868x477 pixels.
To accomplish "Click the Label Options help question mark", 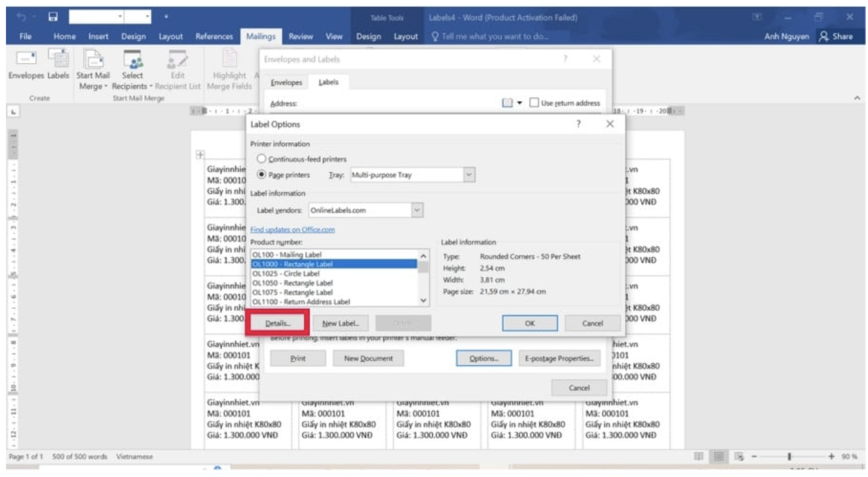I will [578, 124].
